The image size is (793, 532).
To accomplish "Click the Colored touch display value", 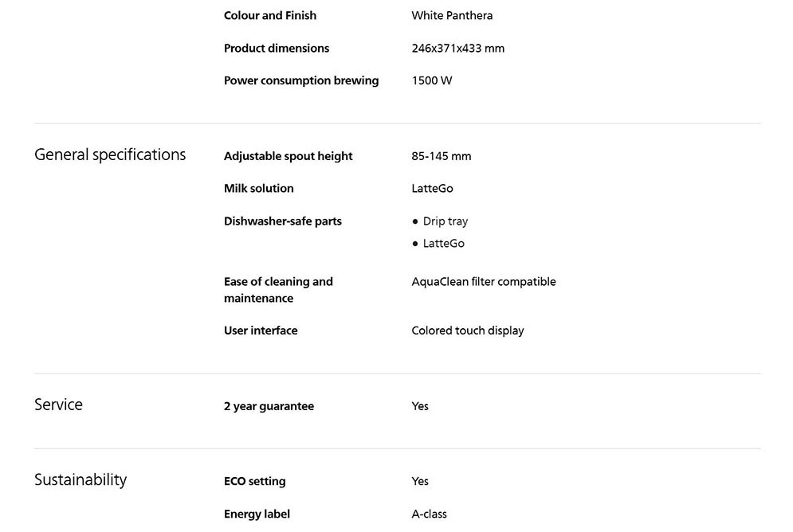I will pos(468,331).
